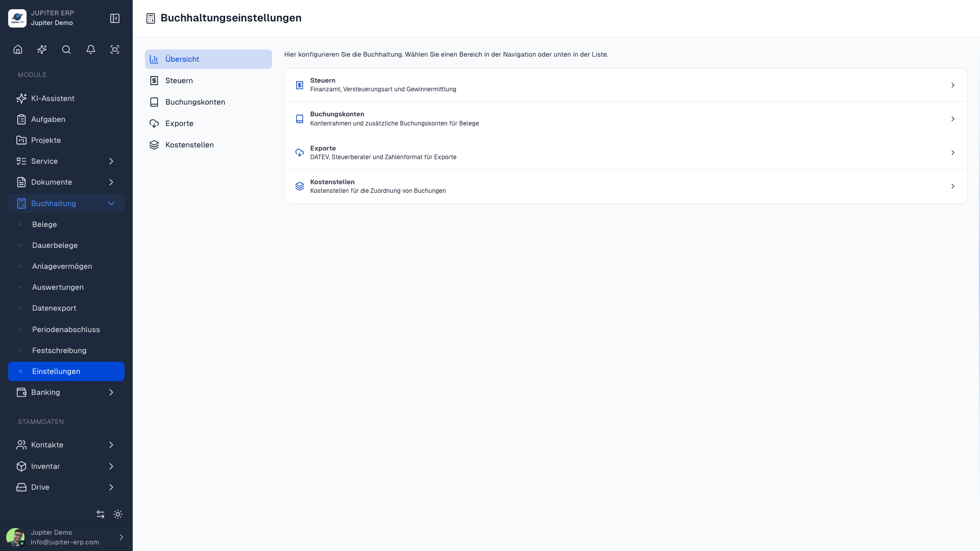Screen dimensions: 980x551
Task: Select the Exporte settings tab
Action: 208,123
